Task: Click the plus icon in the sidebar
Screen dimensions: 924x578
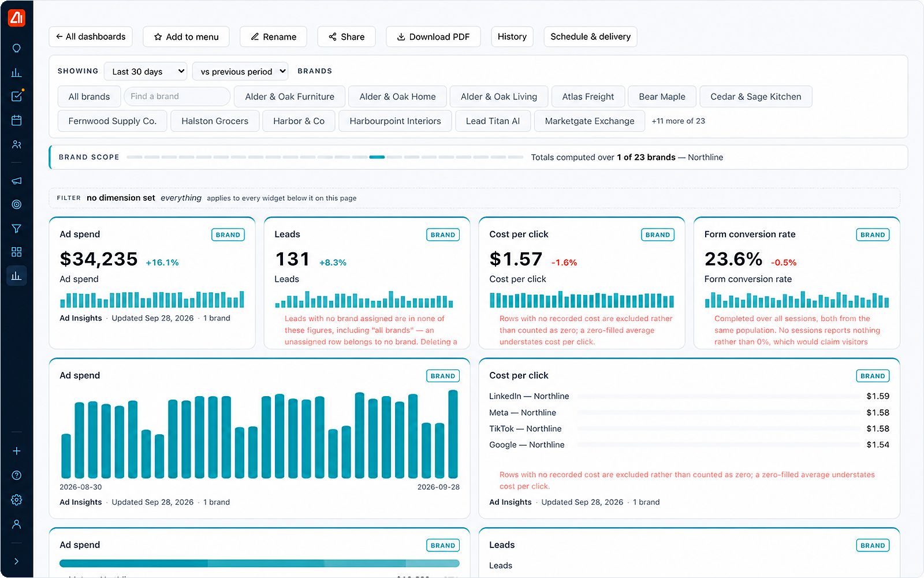Action: tap(17, 451)
